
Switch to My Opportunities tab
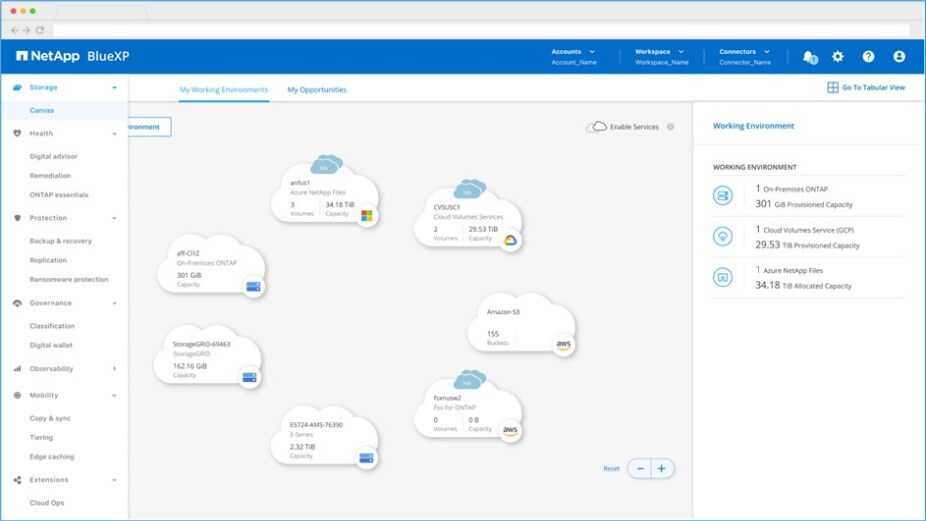[x=317, y=90]
